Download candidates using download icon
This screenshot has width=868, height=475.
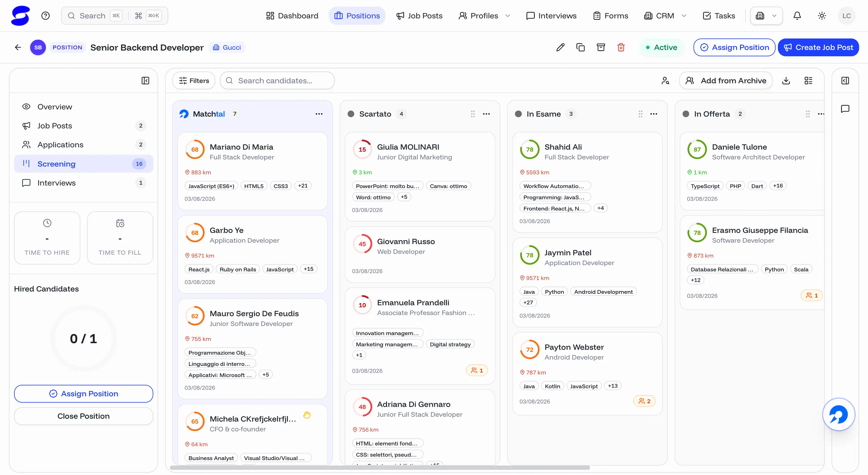(786, 81)
